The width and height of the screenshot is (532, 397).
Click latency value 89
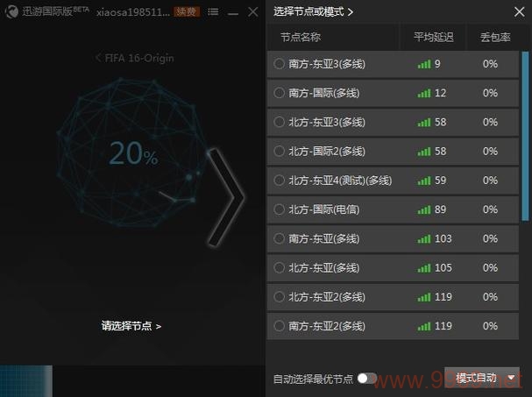click(x=440, y=209)
